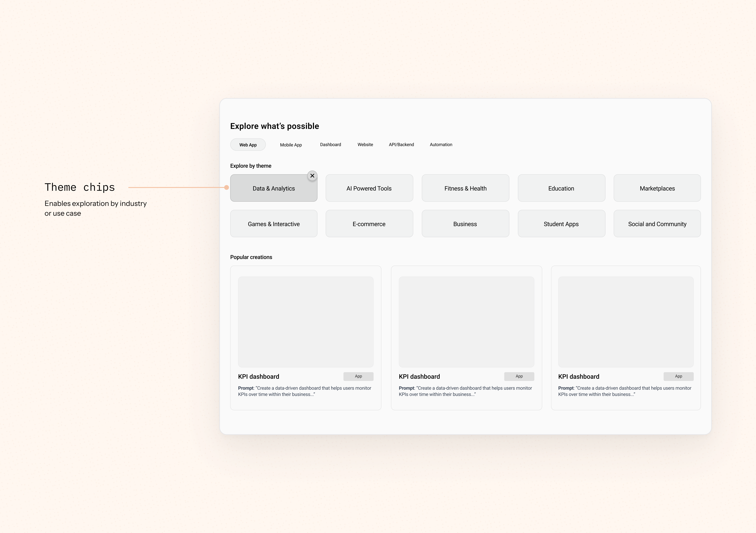The image size is (756, 533).
Task: Open the Dashboard tab
Action: coord(330,145)
